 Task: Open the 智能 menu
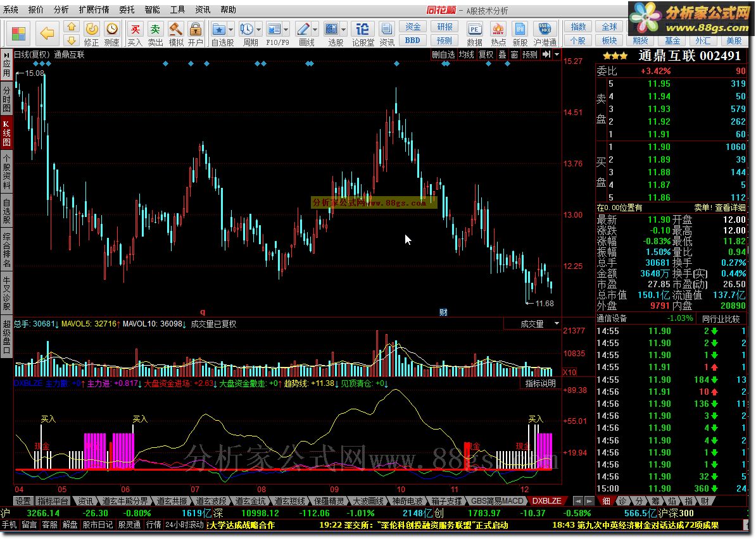tap(153, 9)
